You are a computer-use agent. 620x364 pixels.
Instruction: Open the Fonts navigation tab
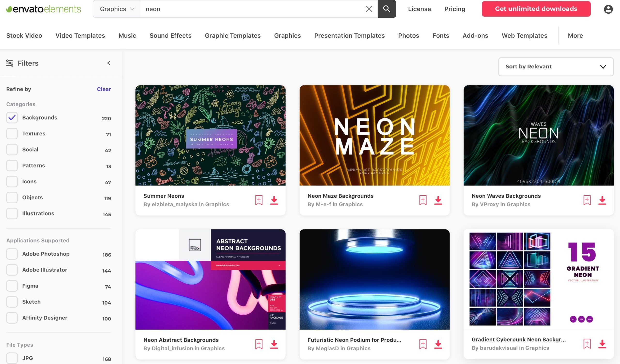point(440,36)
